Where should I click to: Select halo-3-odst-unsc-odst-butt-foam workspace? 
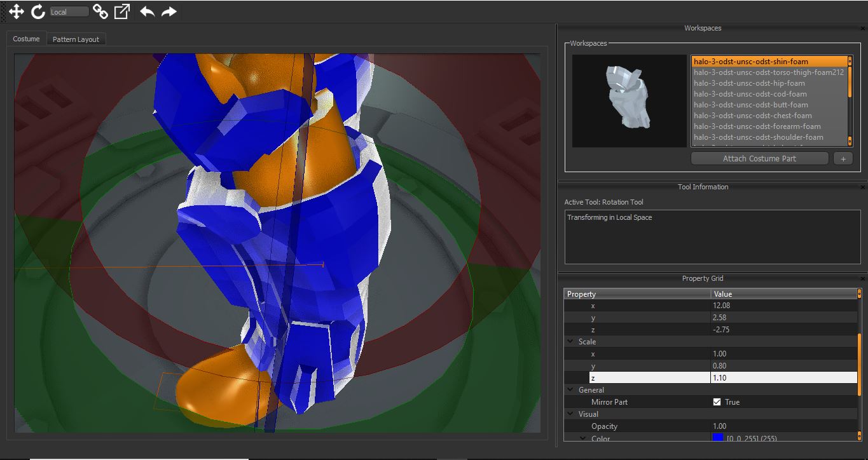point(769,105)
